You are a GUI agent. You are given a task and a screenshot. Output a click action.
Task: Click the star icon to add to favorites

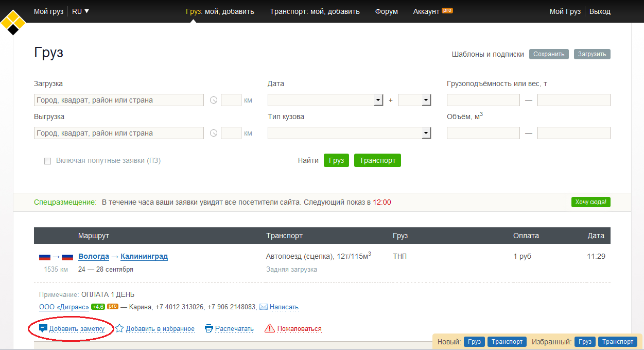tap(119, 328)
